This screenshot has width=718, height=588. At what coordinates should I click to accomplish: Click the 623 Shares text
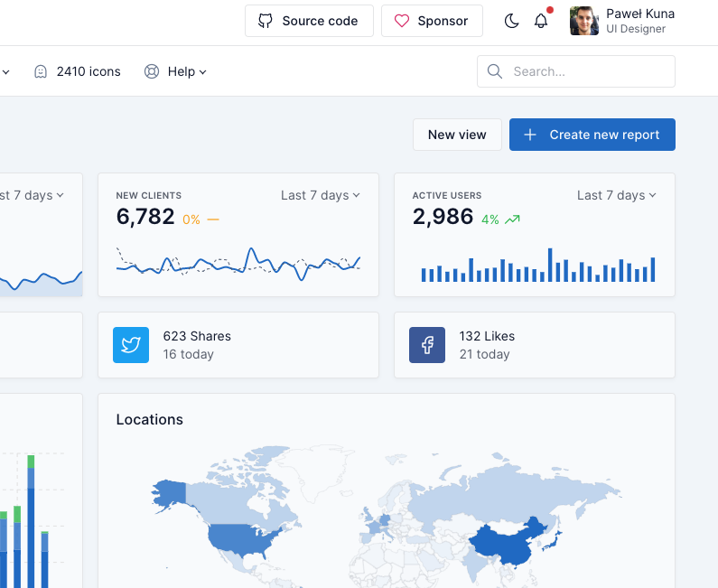point(197,336)
